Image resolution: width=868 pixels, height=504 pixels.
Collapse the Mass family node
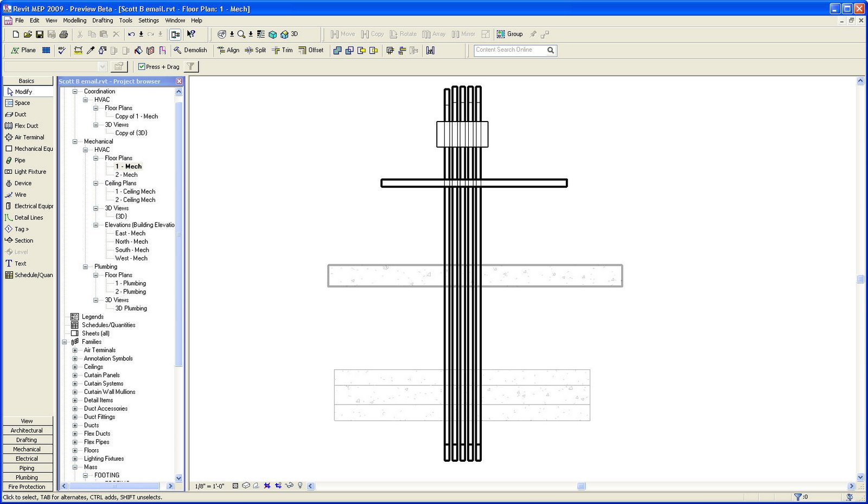pyautogui.click(x=75, y=467)
